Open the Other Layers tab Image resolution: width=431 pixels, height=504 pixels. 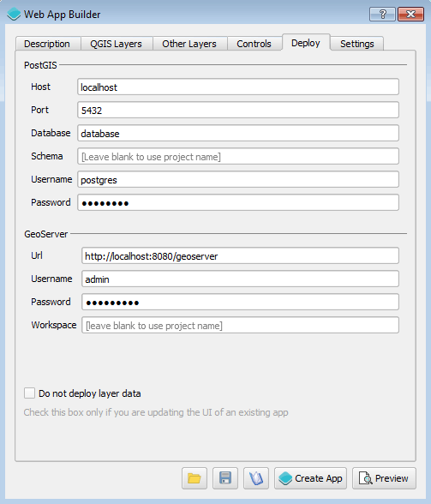coord(189,44)
